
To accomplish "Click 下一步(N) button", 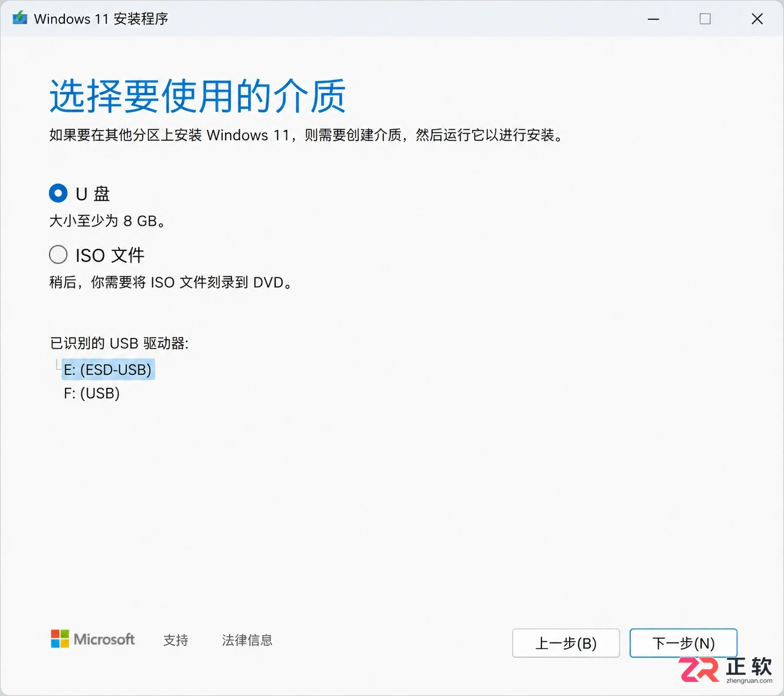I will tap(683, 643).
